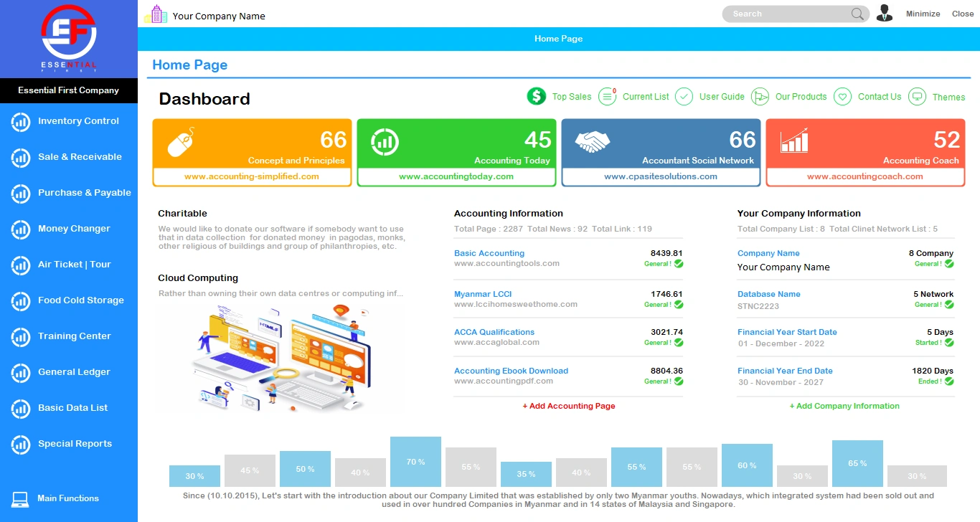Toggle the Company Name General check
The width and height of the screenshot is (980, 522).
pos(949,264)
